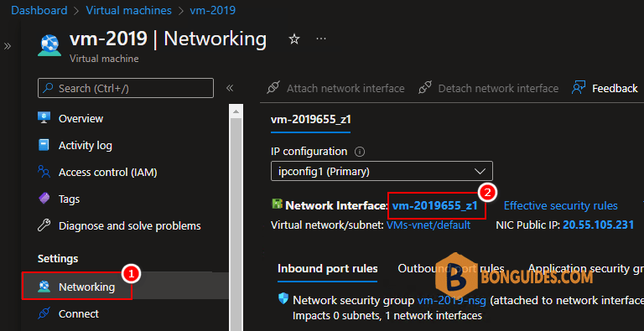Click the 'Settings' section heading text
Image resolution: width=644 pixels, height=331 pixels.
click(x=58, y=259)
